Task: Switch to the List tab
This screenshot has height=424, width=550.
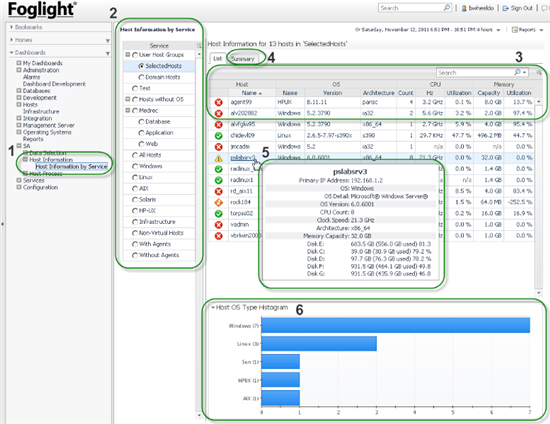Action: (218, 59)
